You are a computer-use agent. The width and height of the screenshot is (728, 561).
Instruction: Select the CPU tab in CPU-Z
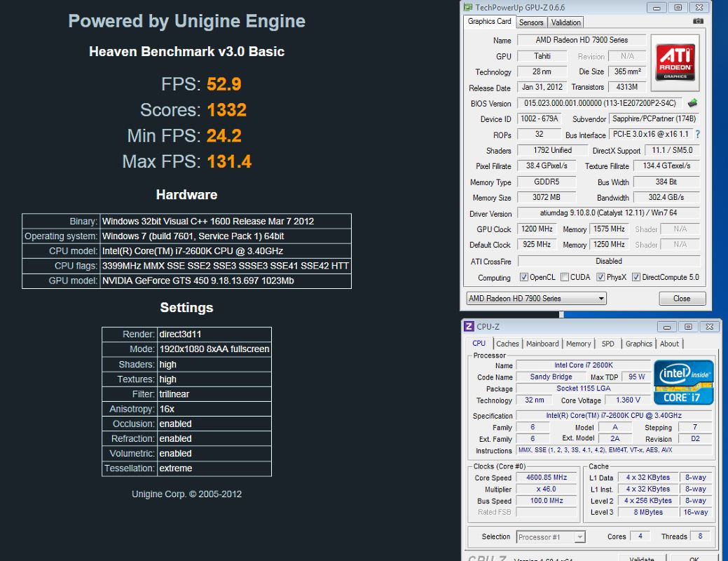point(479,344)
